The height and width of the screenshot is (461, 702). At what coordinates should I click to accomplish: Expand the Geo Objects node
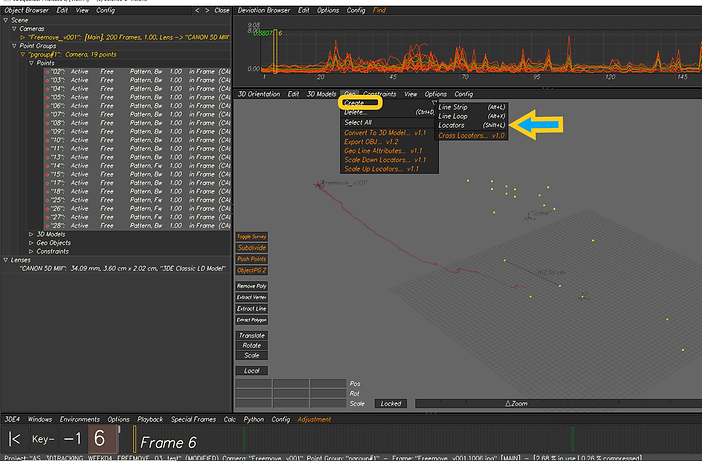pyautogui.click(x=31, y=243)
